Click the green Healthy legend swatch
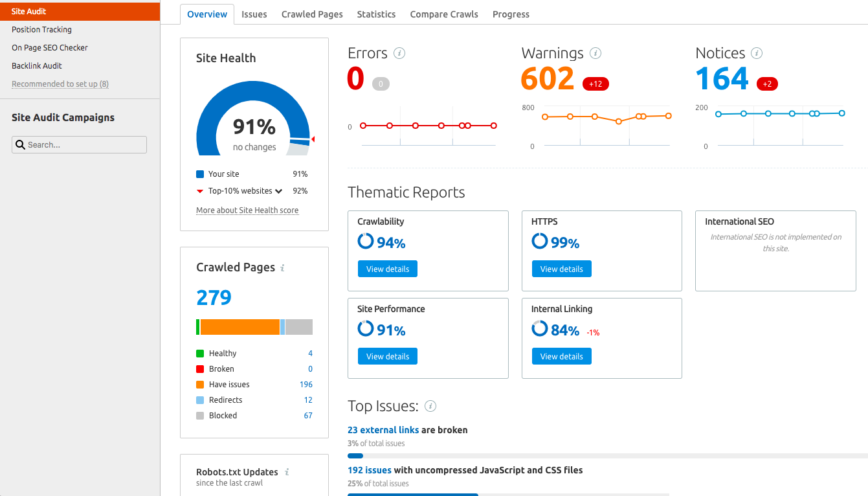 point(200,354)
